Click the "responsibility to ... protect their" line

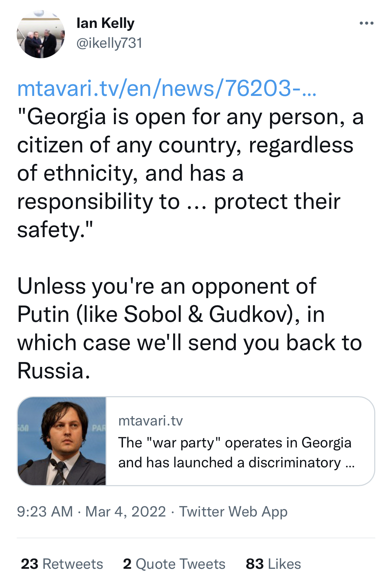178,202
